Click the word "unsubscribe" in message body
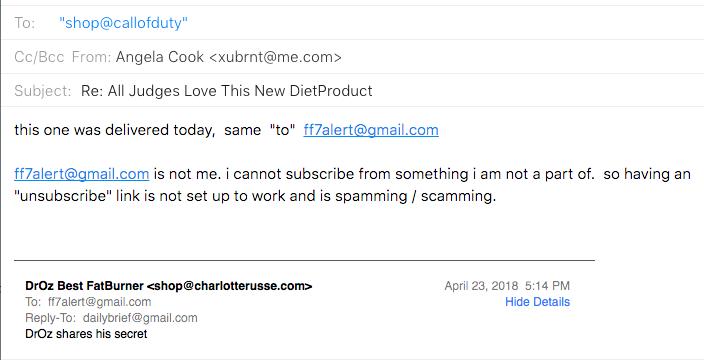The image size is (704, 360). [63, 196]
